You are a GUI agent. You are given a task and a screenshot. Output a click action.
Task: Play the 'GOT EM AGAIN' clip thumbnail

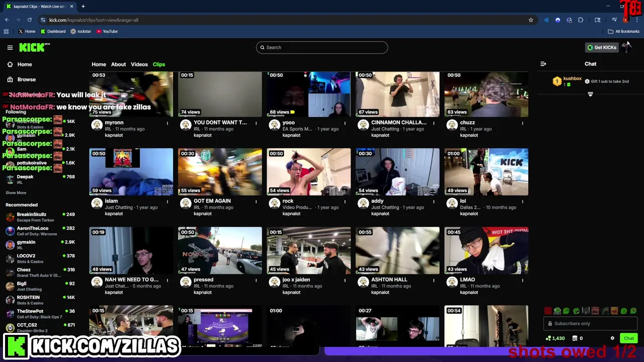pyautogui.click(x=220, y=171)
